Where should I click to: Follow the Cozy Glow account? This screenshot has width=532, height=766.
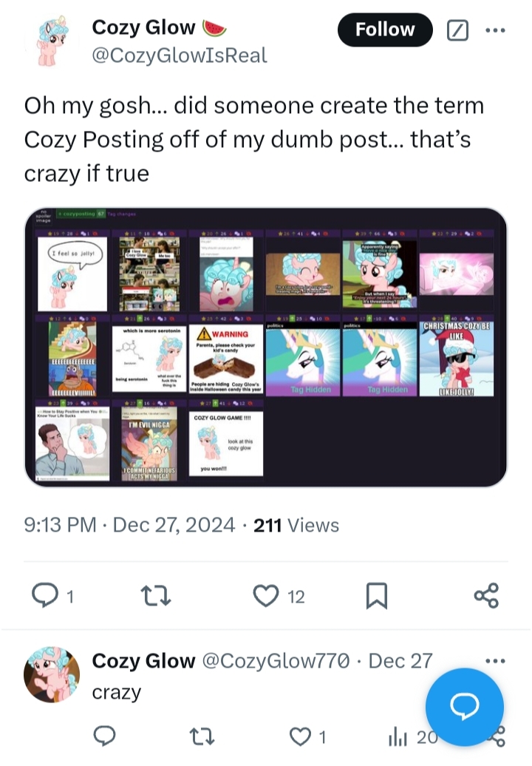pos(384,30)
